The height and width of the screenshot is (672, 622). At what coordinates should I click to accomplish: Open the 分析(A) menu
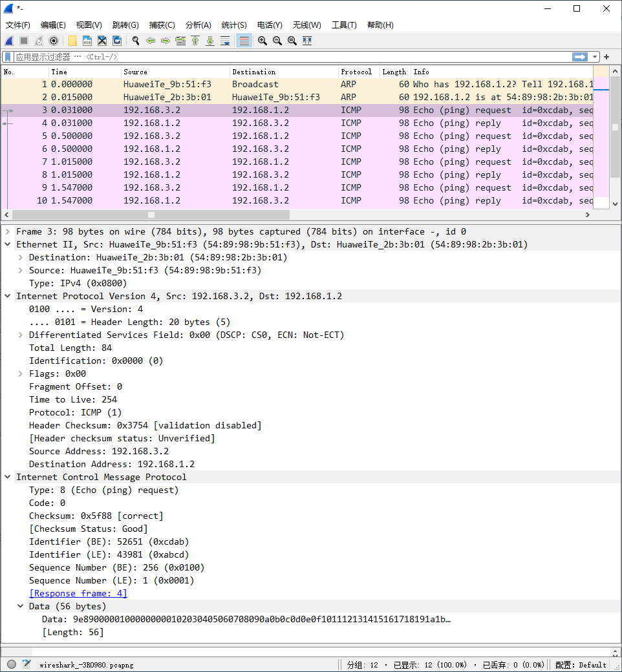point(198,25)
